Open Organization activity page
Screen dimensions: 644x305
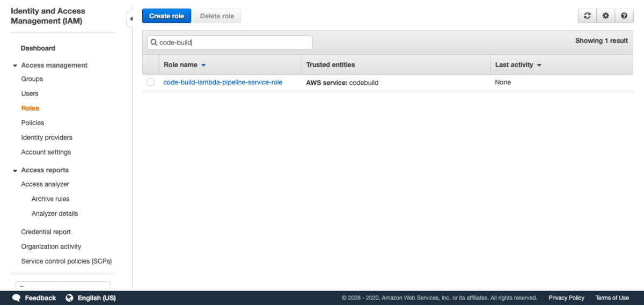[51, 246]
